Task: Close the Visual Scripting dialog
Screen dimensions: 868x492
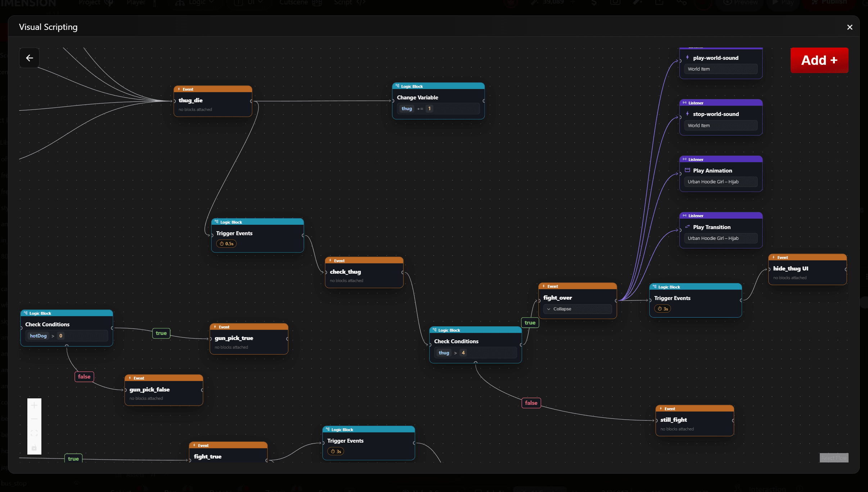Action: [x=850, y=27]
